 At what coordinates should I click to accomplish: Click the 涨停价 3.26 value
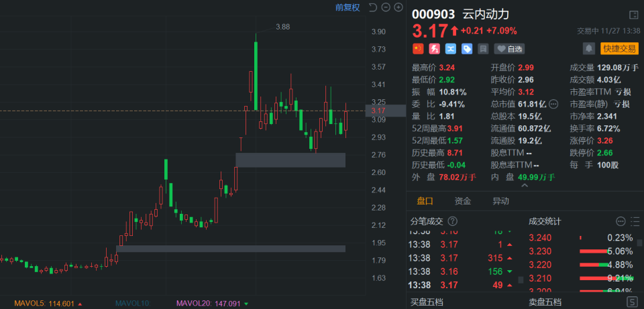point(605,141)
